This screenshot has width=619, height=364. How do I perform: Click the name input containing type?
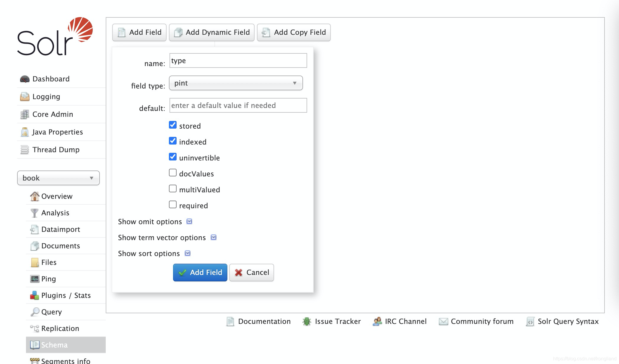[x=238, y=60]
